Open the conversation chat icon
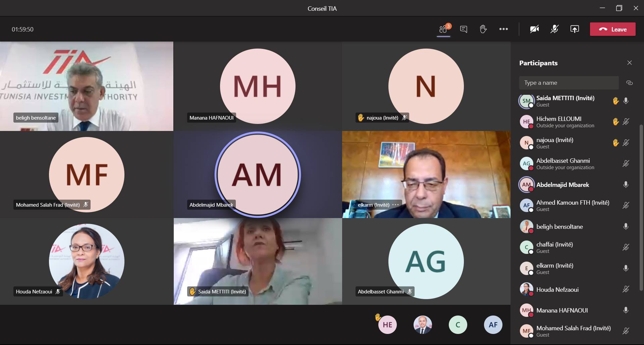 coord(464,29)
